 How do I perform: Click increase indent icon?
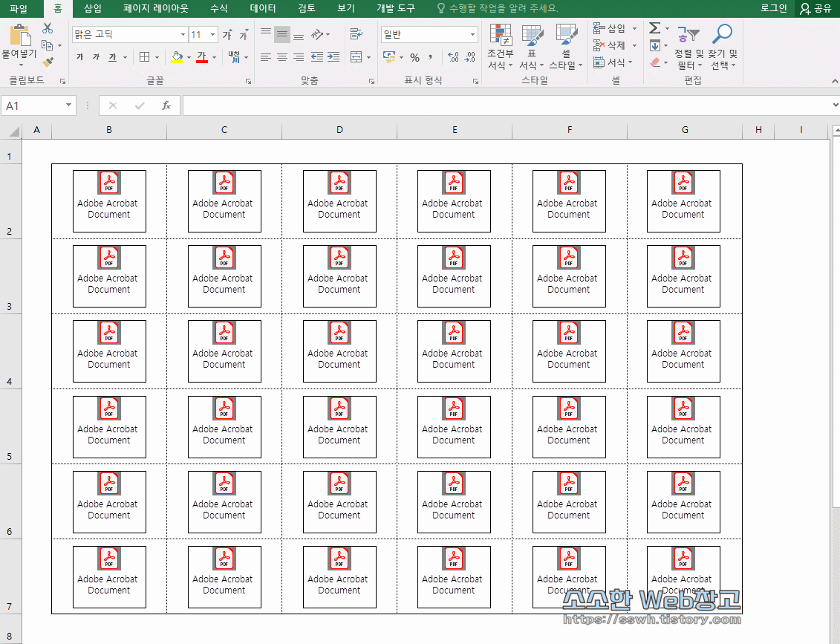(x=333, y=56)
